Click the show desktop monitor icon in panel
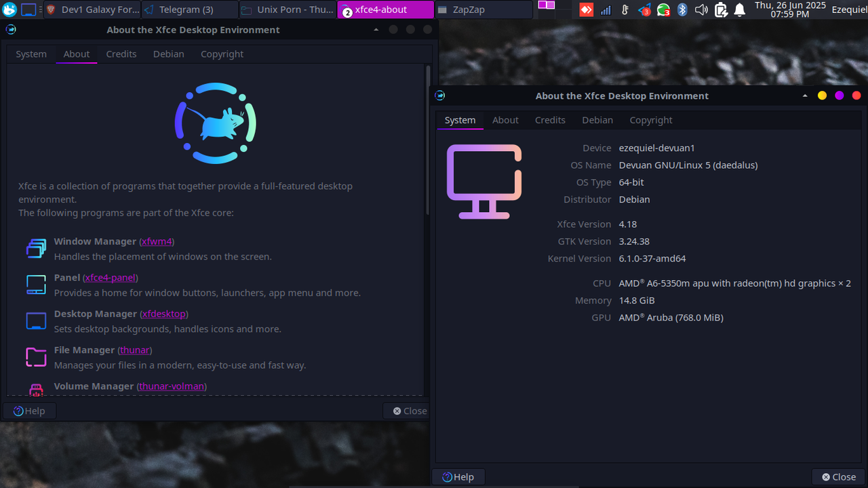 [x=28, y=9]
